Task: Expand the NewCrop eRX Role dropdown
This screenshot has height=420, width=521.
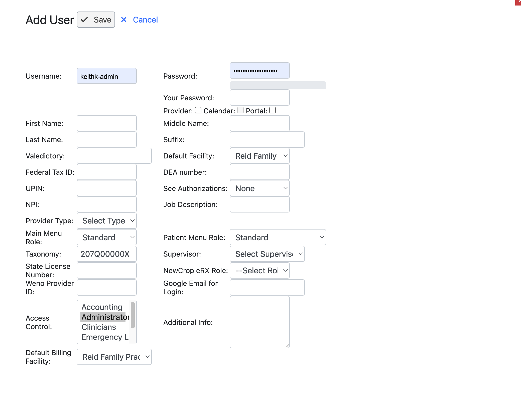Action: tap(259, 271)
